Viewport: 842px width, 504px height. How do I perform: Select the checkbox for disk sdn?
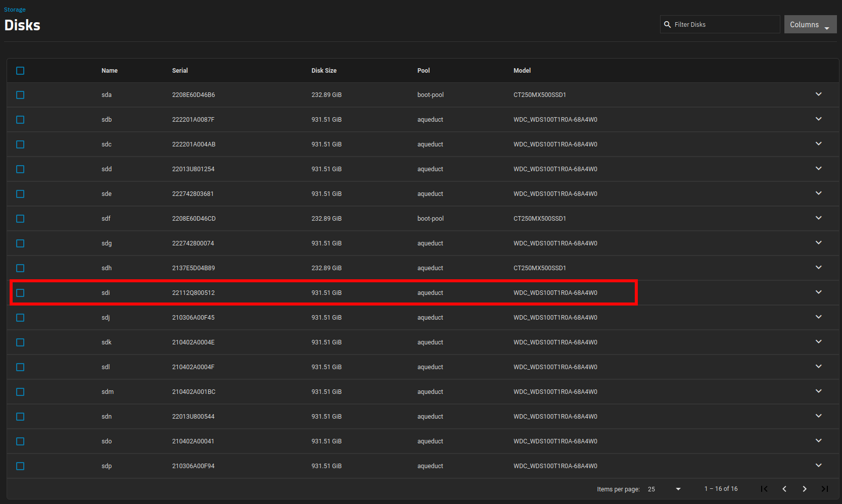point(20,417)
